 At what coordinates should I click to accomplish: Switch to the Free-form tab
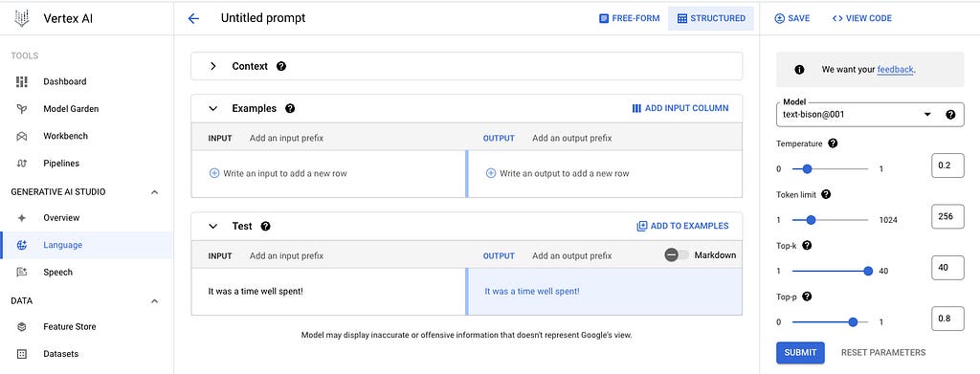coord(630,19)
